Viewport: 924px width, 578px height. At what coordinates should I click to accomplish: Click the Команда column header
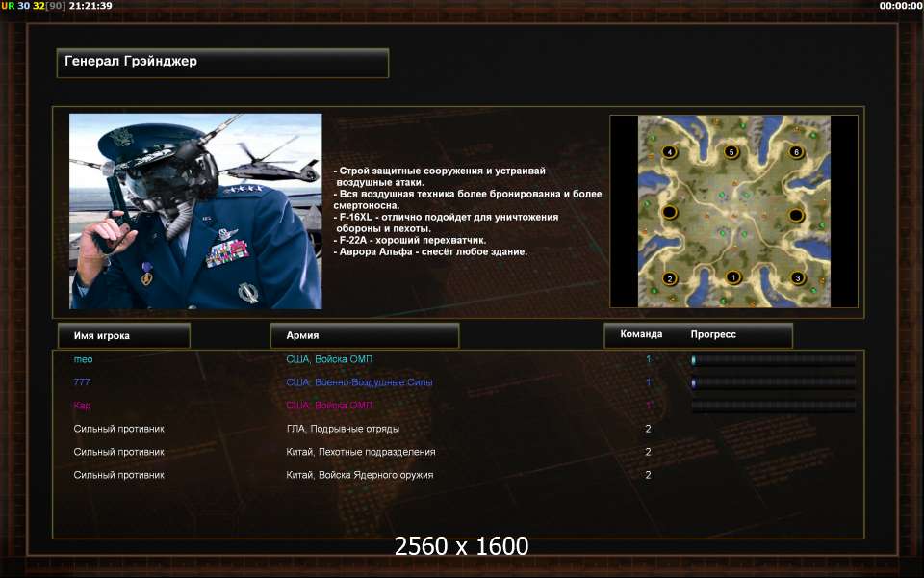tap(641, 334)
